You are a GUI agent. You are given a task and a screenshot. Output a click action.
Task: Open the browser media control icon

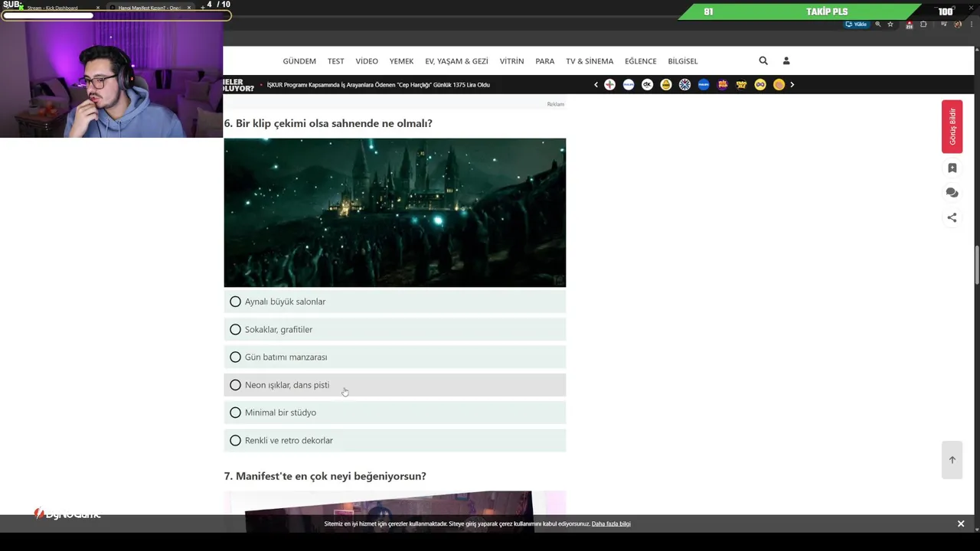(944, 24)
